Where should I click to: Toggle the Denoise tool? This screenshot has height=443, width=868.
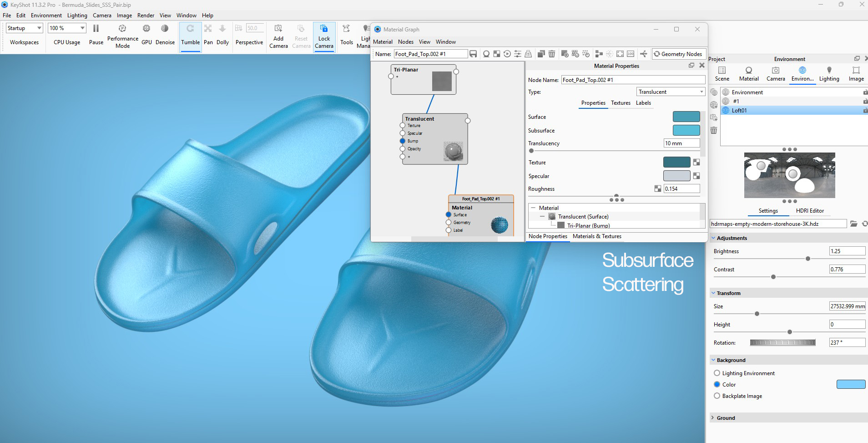(165, 29)
